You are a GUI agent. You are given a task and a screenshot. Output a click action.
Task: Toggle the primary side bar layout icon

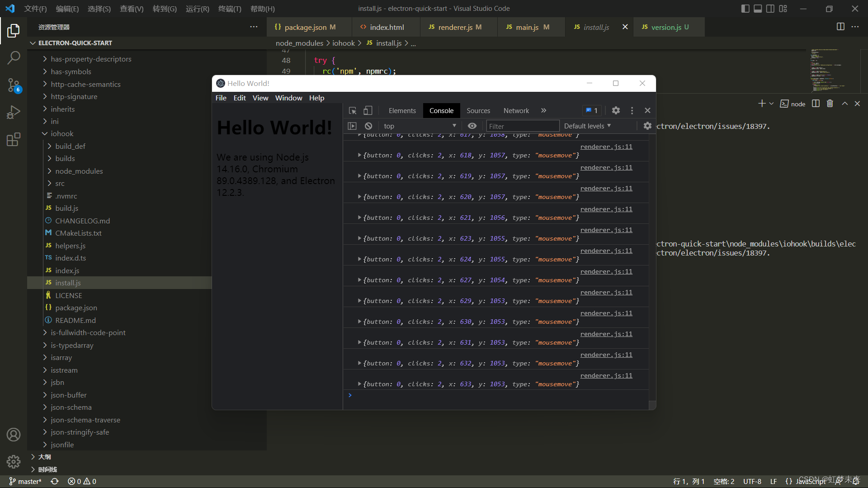click(745, 9)
